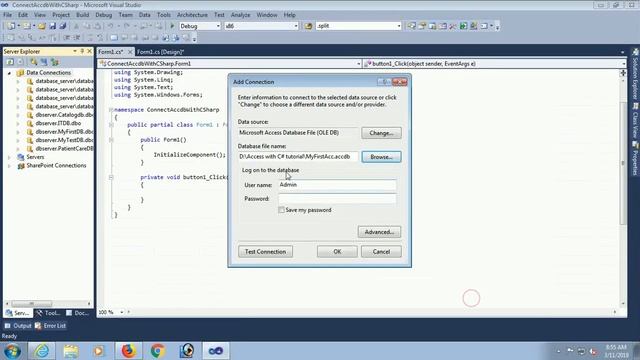Screen dimensions: 640x360
Task: Open Firefox from the taskbar
Action: click(128, 351)
